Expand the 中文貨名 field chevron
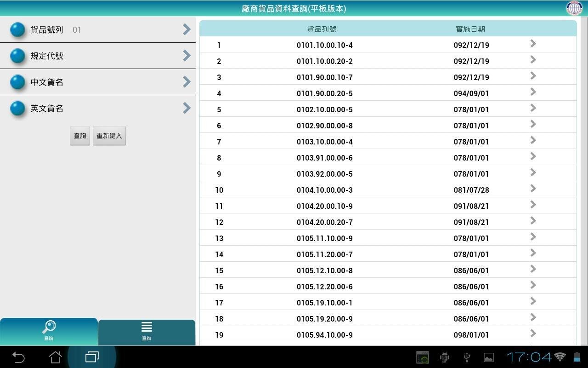The height and width of the screenshot is (368, 588). pyautogui.click(x=187, y=82)
